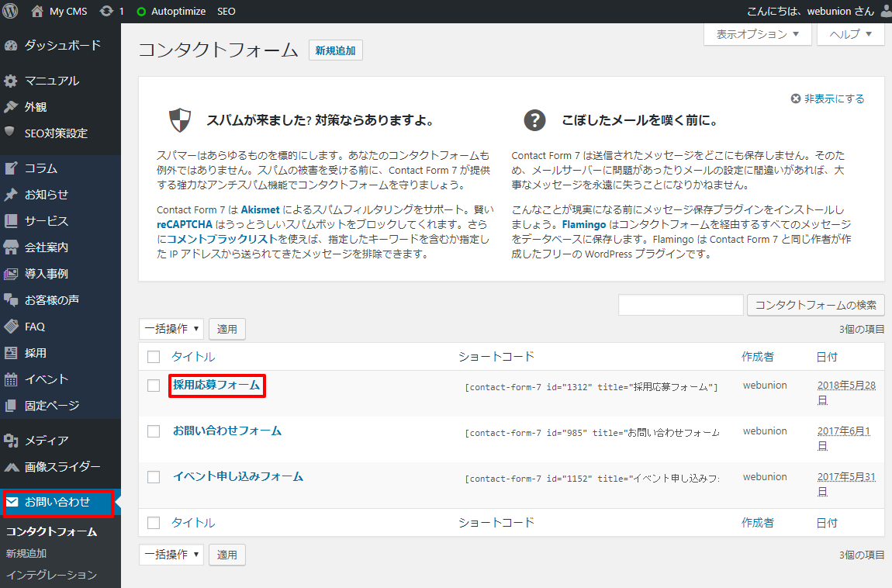Follow the コメントブラックリスト link
Screen dimensions: 892x588
[x=221, y=240]
